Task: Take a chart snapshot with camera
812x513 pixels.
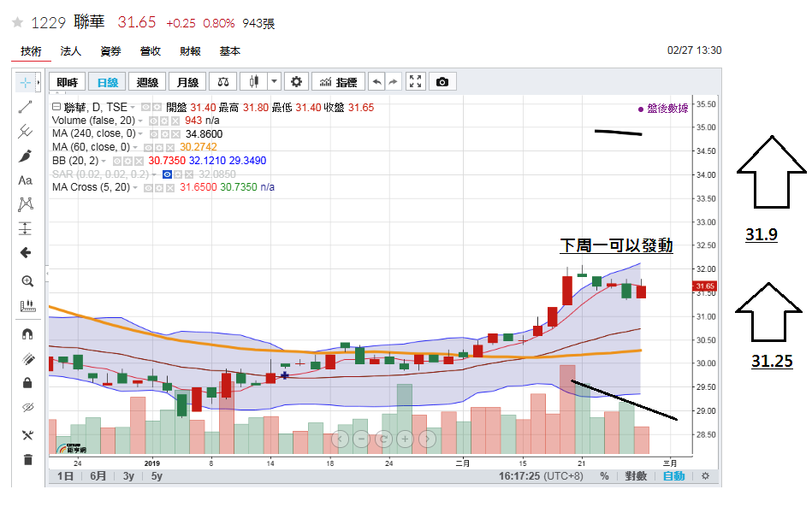Action: pyautogui.click(x=442, y=82)
